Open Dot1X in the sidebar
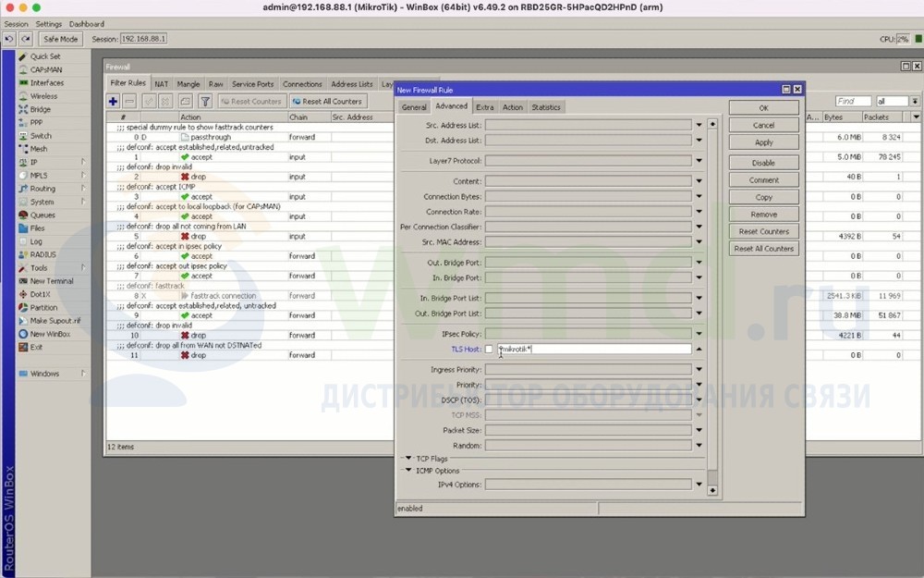 39,294
